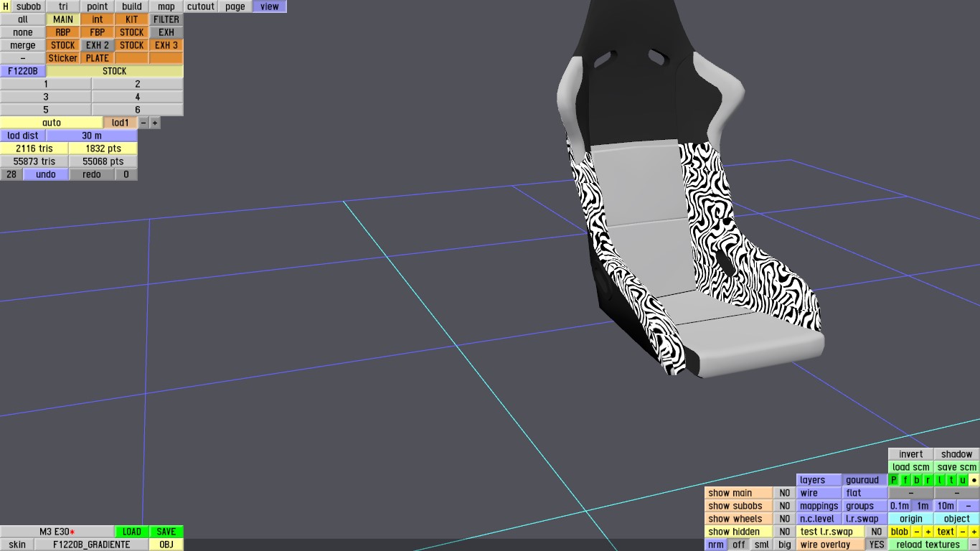Decrease the lod1 level with minus
The height and width of the screenshot is (551, 980).
click(143, 123)
